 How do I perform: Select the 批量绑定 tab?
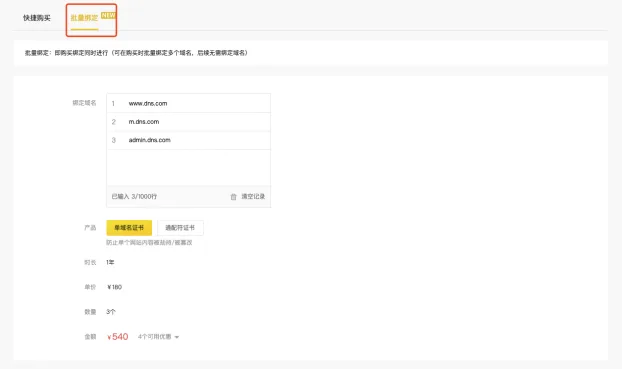tap(84, 18)
